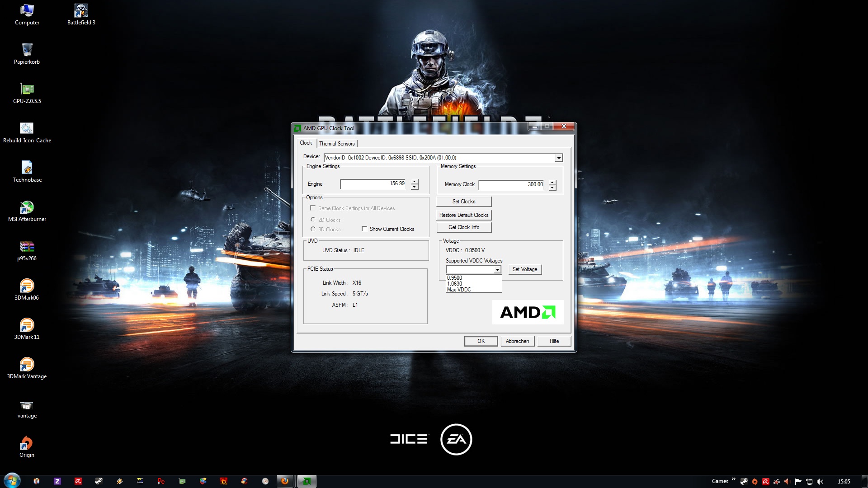Launch the Origin desktop shortcut

[x=27, y=447]
